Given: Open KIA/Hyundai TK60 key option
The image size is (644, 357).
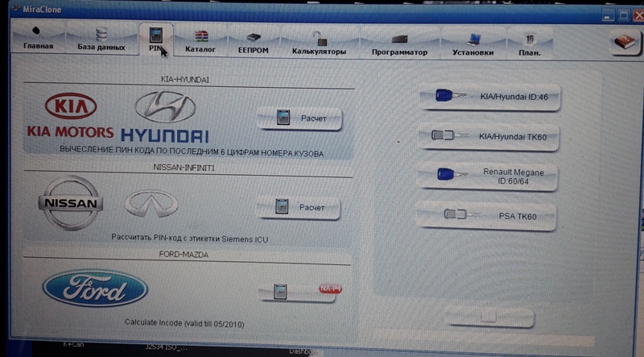Looking at the screenshot, I should 489,136.
